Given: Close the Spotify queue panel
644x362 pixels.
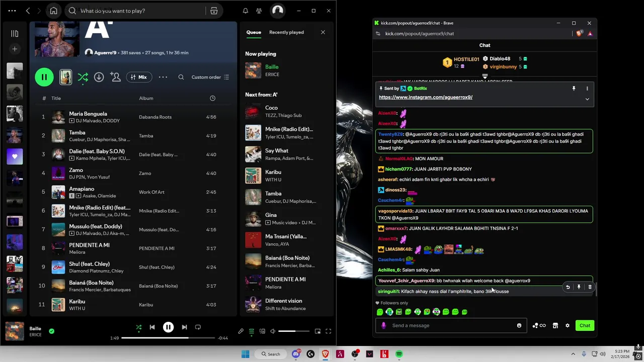Looking at the screenshot, I should click(323, 32).
